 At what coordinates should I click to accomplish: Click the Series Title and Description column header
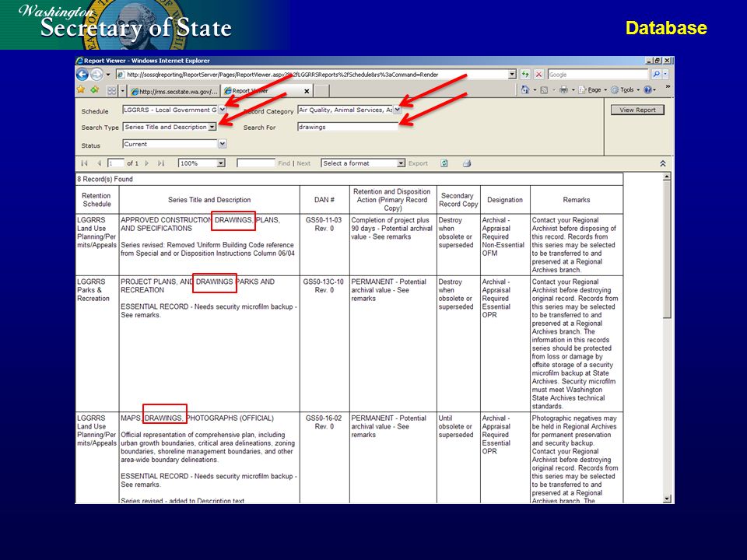point(209,200)
